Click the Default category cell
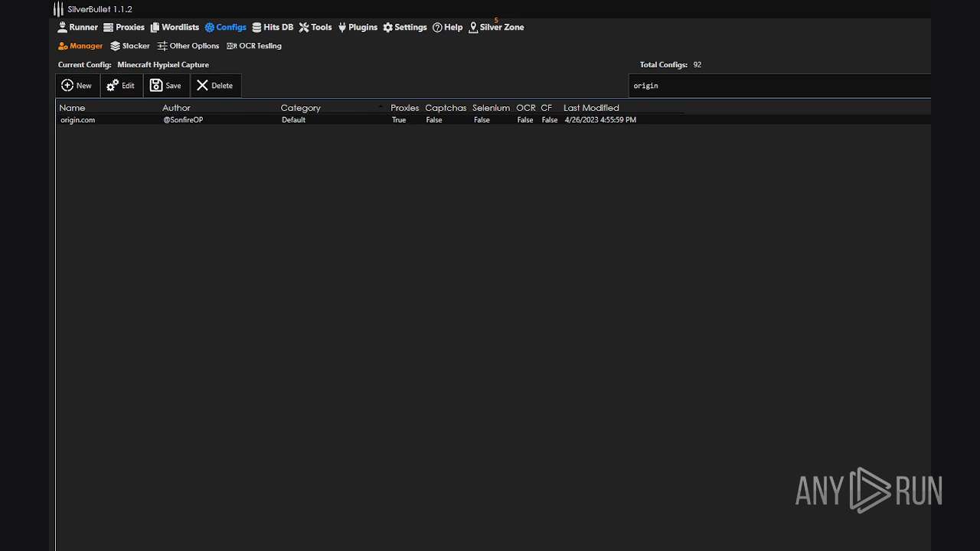 293,120
